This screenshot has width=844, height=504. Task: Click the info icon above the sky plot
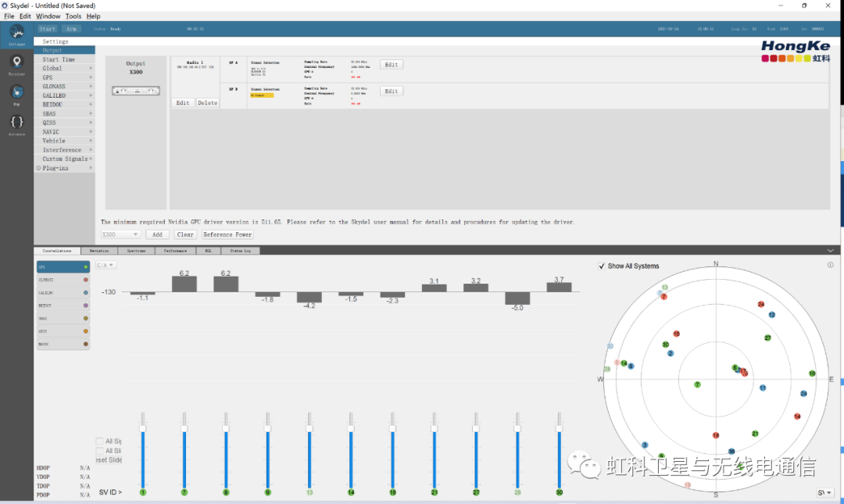click(x=831, y=265)
